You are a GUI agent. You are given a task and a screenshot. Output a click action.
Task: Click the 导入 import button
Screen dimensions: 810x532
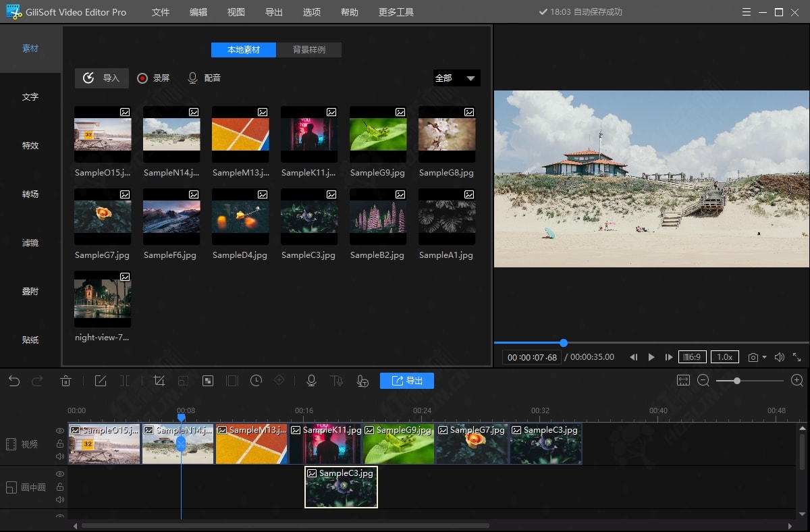pyautogui.click(x=101, y=78)
